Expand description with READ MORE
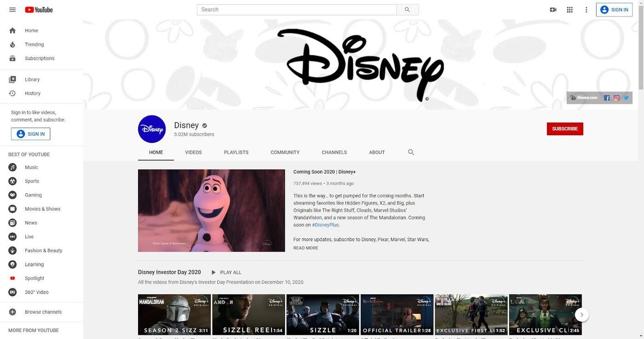This screenshot has width=644, height=339. (306, 248)
